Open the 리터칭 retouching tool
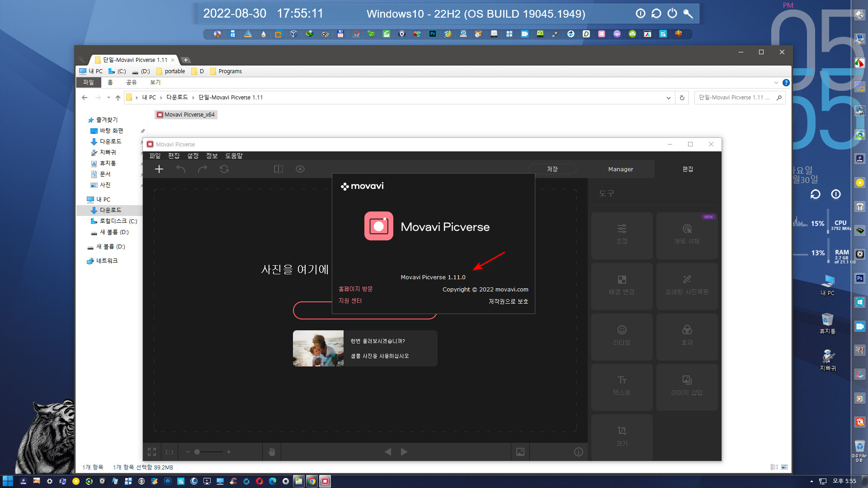The height and width of the screenshot is (488, 868). pos(622,337)
